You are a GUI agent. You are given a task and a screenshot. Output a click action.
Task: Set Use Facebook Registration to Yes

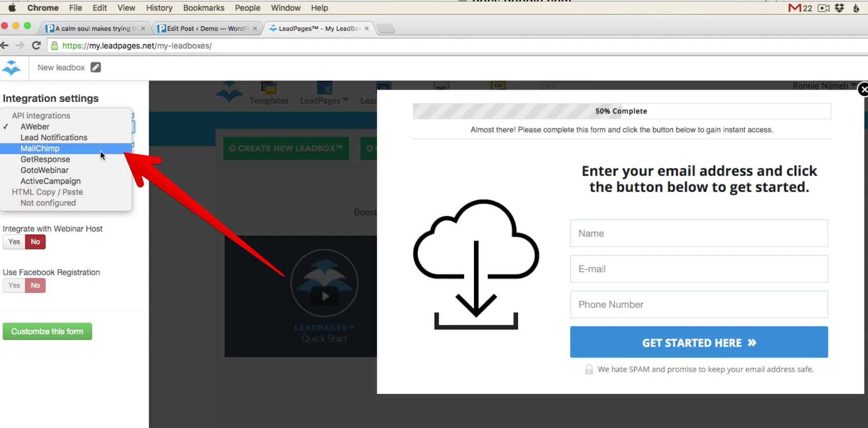pyautogui.click(x=14, y=285)
